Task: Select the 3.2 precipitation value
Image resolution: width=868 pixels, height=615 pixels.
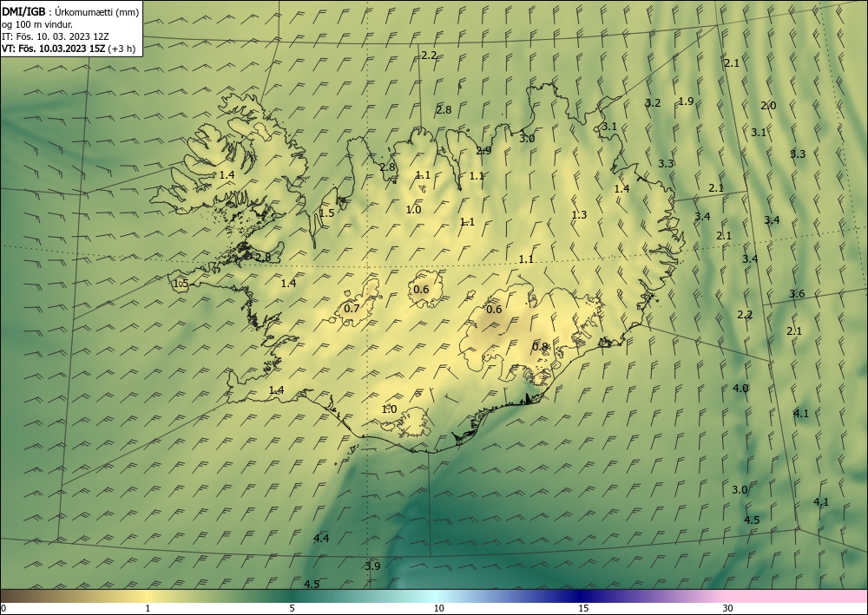Action: (x=654, y=103)
